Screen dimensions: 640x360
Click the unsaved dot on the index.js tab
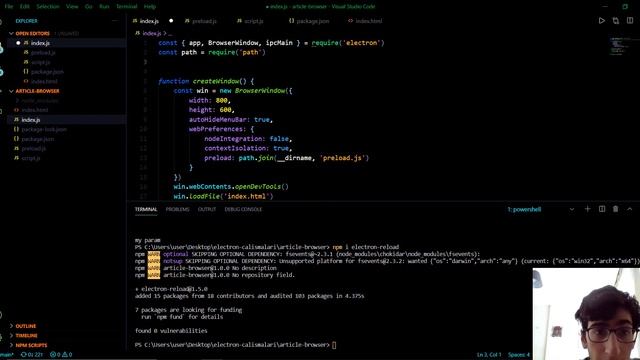tap(171, 21)
